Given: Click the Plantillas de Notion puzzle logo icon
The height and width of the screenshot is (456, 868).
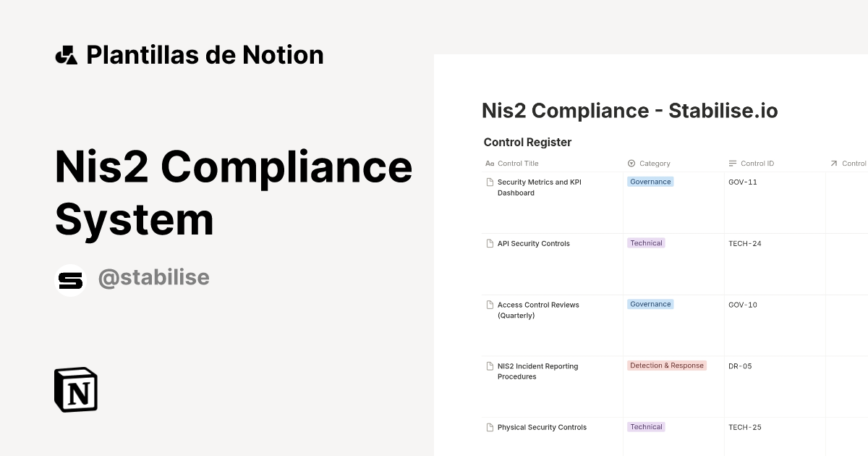Looking at the screenshot, I should (x=67, y=54).
